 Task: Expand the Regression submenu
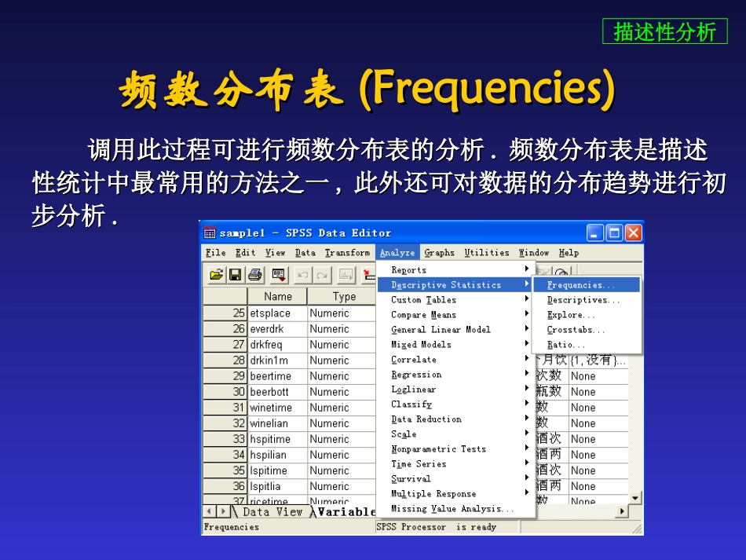click(x=456, y=375)
